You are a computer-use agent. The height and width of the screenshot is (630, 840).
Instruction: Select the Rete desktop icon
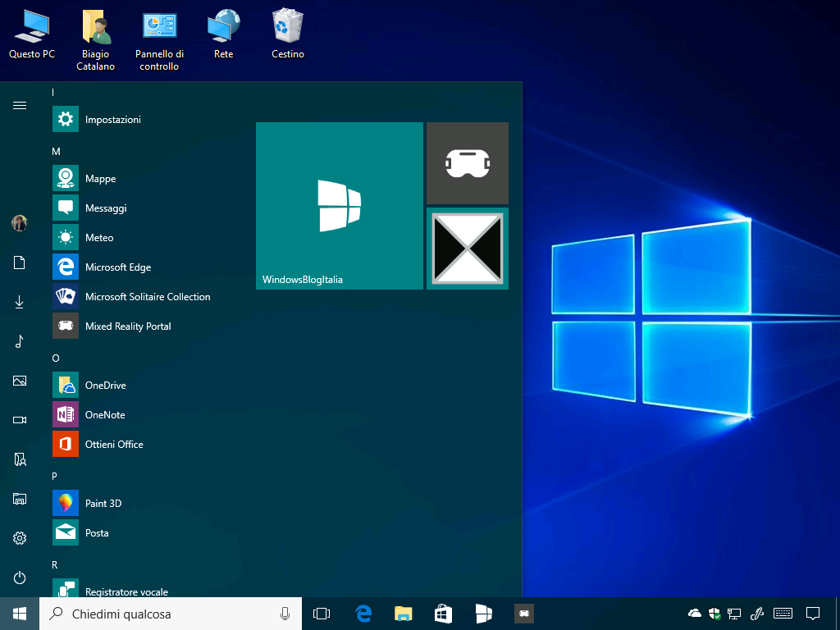tap(223, 34)
